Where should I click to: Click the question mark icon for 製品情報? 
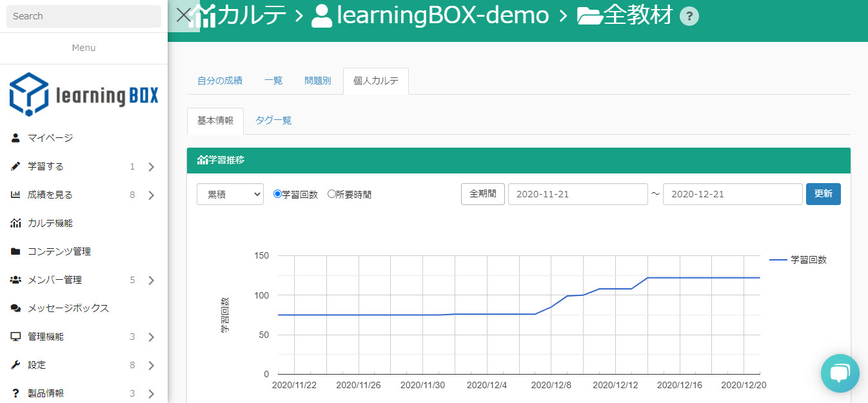15,393
